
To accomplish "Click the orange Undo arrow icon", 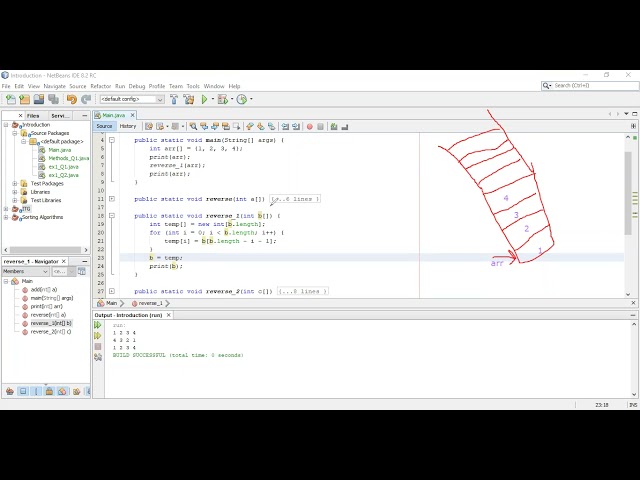I will pos(72,99).
